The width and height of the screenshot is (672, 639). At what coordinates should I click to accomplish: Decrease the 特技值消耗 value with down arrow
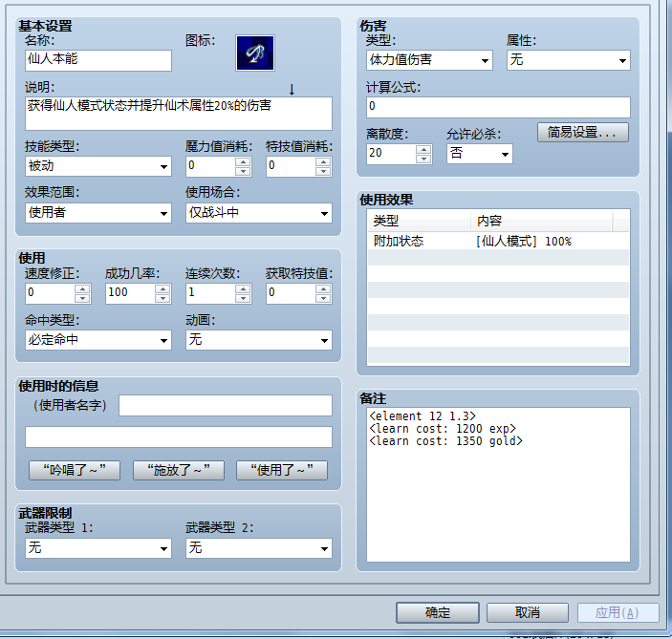coord(323,171)
